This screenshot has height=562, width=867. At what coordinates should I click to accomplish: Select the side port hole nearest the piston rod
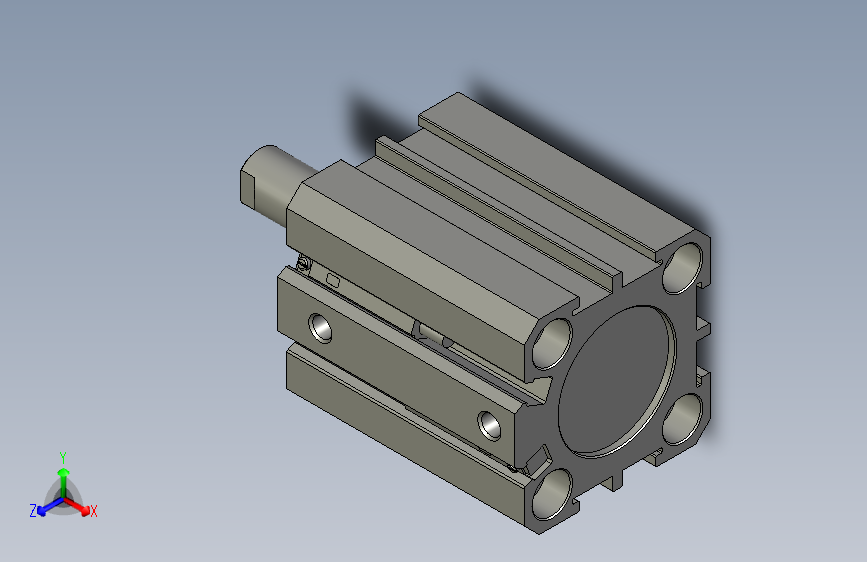click(321, 327)
